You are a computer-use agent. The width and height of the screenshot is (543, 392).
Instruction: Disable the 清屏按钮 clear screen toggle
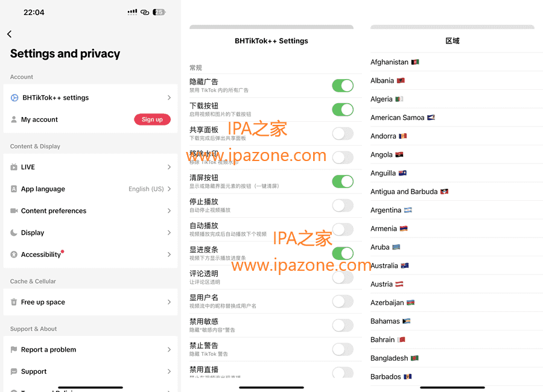(343, 182)
